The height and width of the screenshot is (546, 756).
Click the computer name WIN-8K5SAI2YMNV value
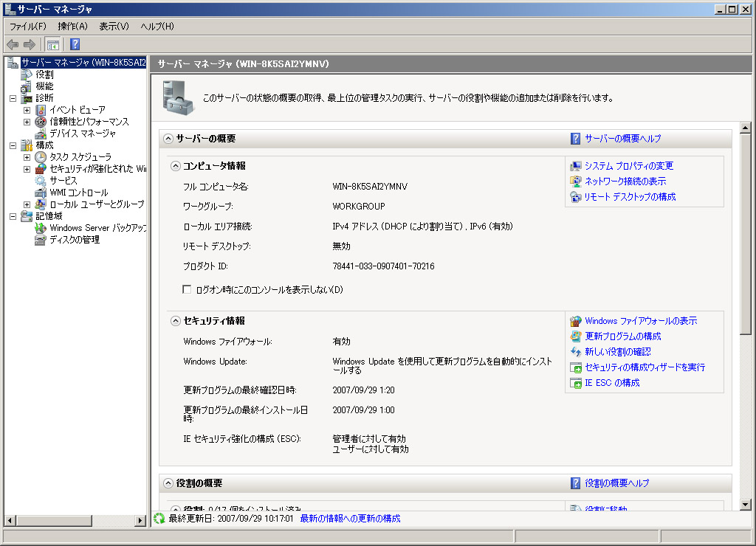tap(370, 187)
